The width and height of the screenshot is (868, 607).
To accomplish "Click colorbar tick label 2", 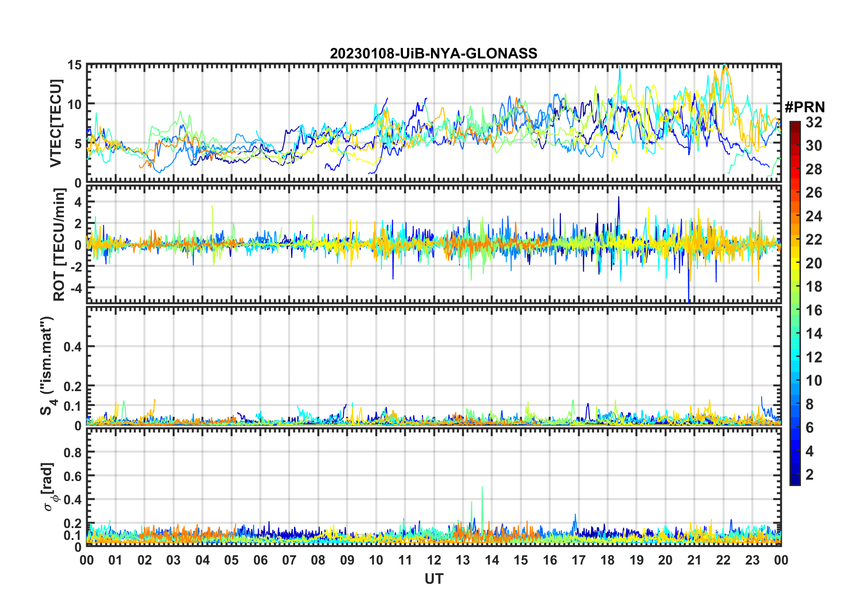I will click(x=810, y=475).
